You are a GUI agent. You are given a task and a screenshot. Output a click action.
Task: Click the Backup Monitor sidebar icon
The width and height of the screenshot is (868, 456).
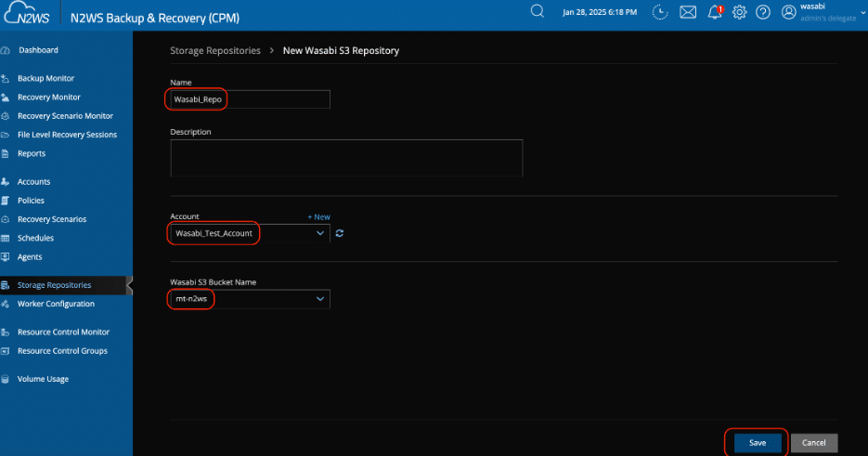coord(6,79)
